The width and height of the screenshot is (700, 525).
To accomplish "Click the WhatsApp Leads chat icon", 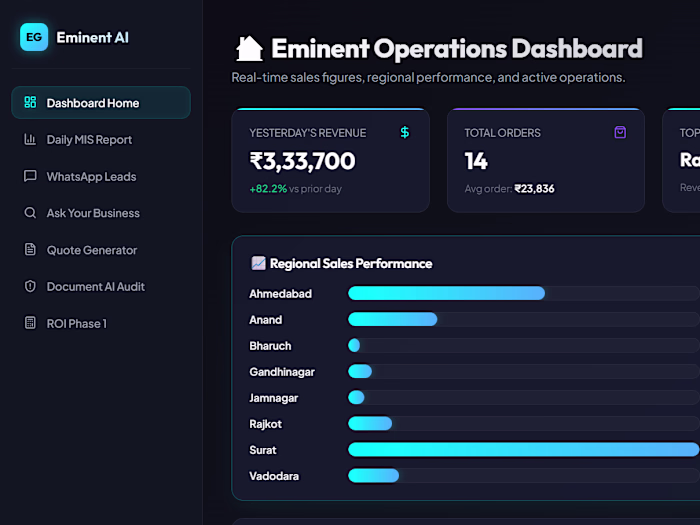I will 30,176.
